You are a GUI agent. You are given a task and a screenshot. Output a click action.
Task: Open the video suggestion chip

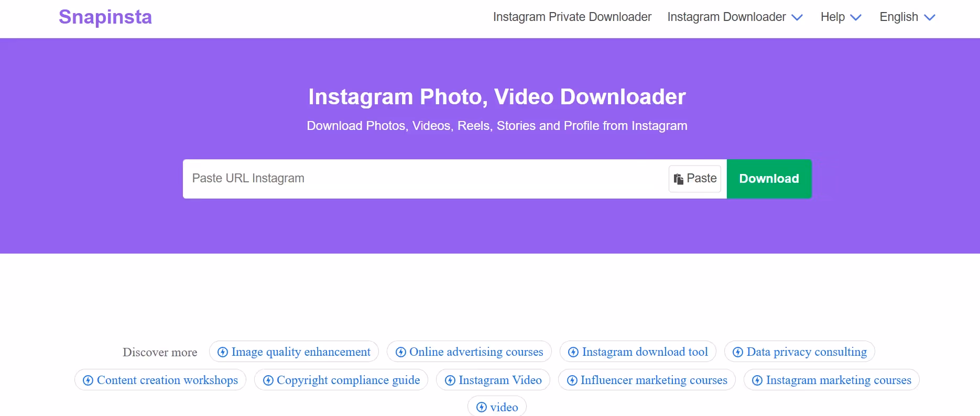coord(497,407)
